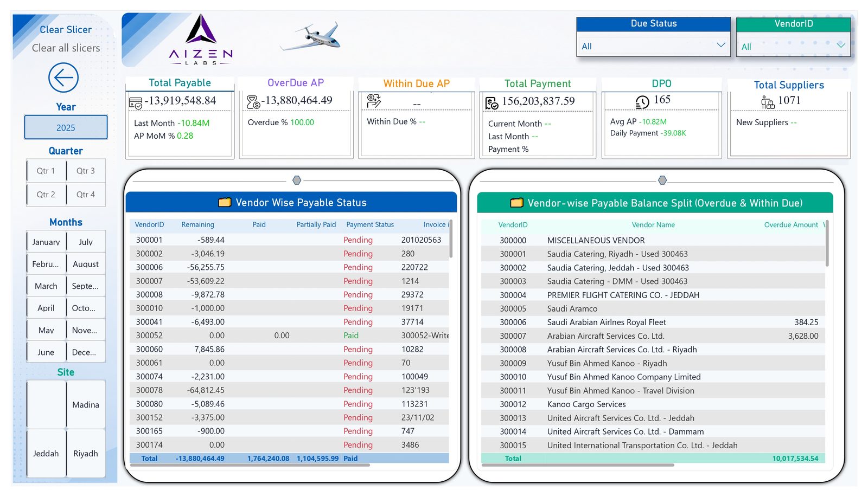Open the Due Status dropdown
This screenshot has width=868, height=497.
tap(653, 46)
